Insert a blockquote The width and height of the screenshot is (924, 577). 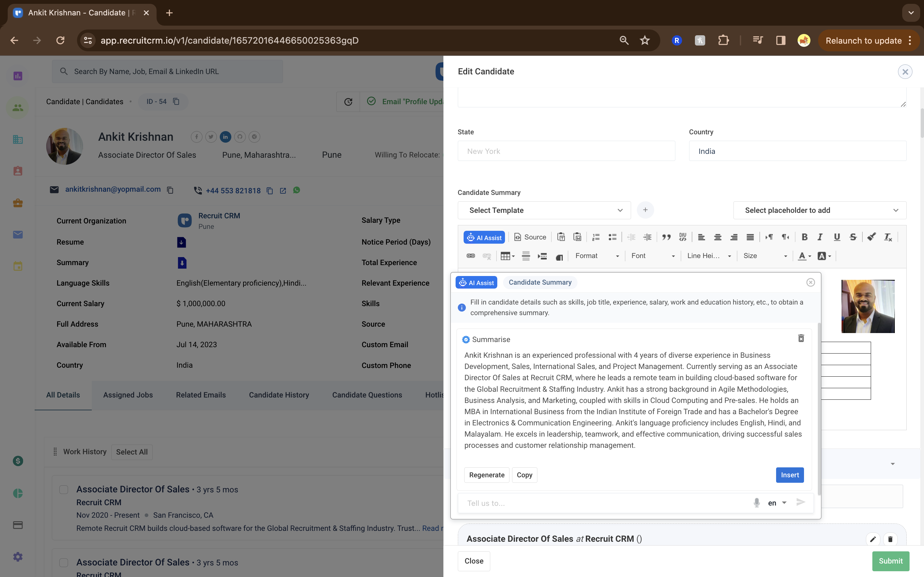pos(667,237)
